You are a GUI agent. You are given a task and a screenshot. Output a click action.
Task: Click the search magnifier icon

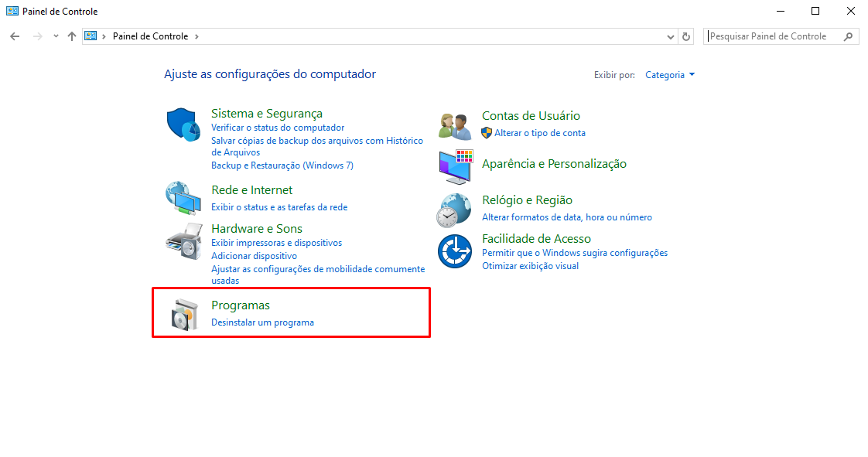point(848,36)
